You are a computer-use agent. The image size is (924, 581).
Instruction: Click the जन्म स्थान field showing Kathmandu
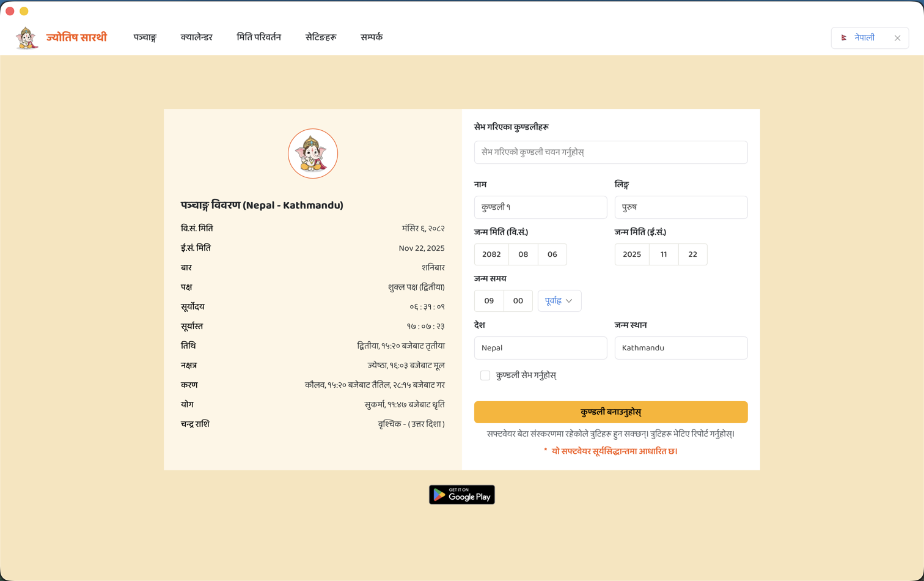681,346
